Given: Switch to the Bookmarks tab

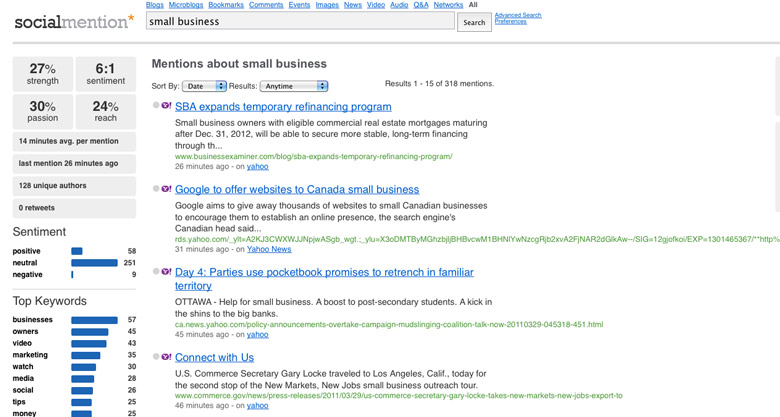Looking at the screenshot, I should [226, 4].
